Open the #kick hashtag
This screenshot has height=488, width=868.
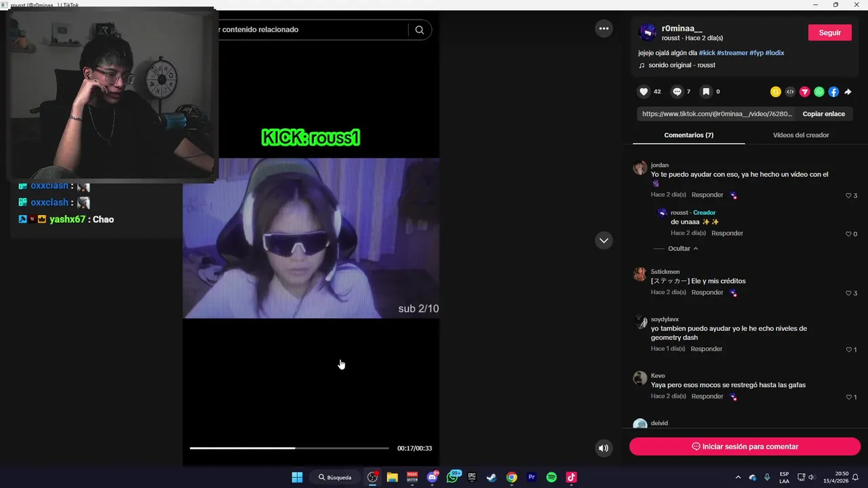[x=707, y=53]
